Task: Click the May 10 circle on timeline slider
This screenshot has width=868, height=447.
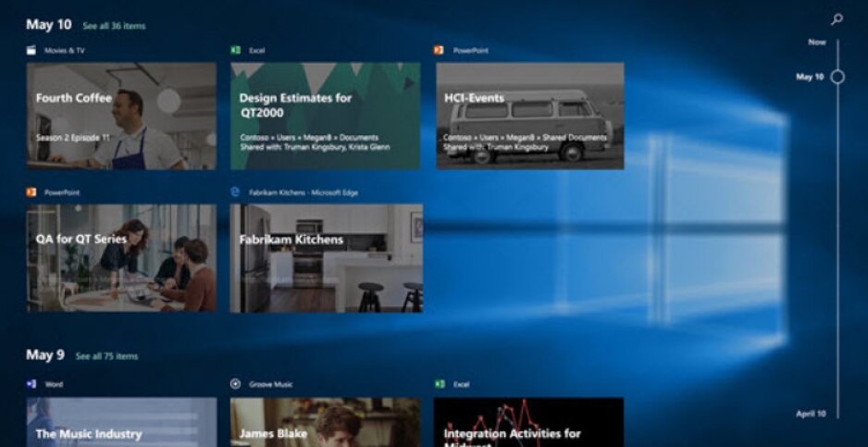Action: 837,77
